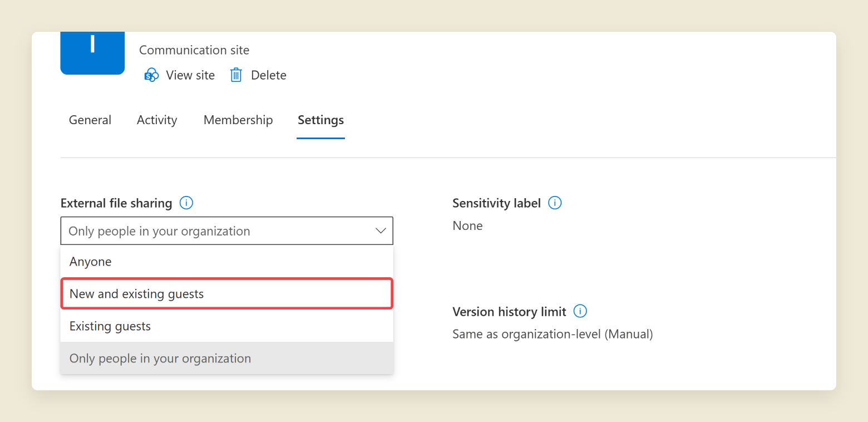Pick the Existing guests option
The width and height of the screenshot is (868, 422).
(226, 326)
